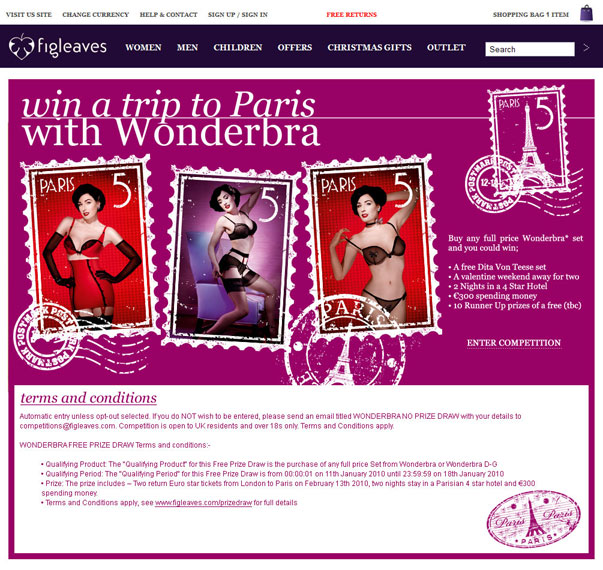Viewport: 603px width, 570px height.
Task: Open the figleaves.com/prizedraw link
Action: tap(203, 503)
